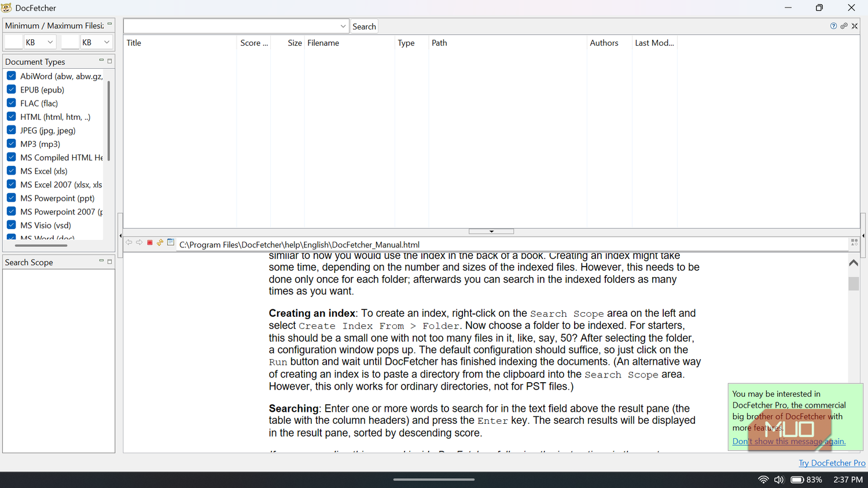Toggle the MS Visio (vsd) checkbox
This screenshot has height=488, width=868.
[11, 225]
